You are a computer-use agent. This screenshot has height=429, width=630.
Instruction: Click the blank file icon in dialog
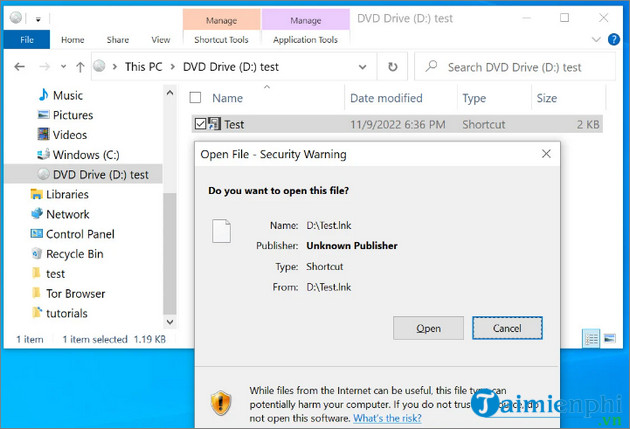221,231
